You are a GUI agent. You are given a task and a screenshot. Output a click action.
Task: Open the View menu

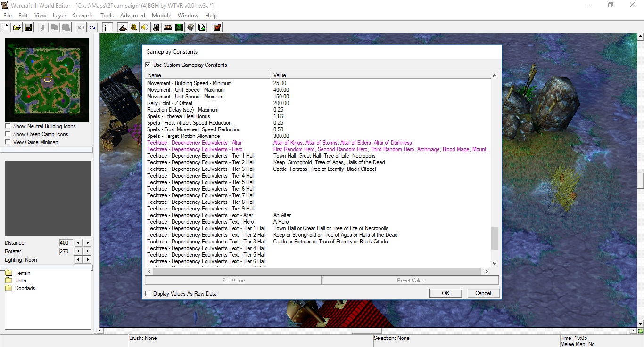40,16
